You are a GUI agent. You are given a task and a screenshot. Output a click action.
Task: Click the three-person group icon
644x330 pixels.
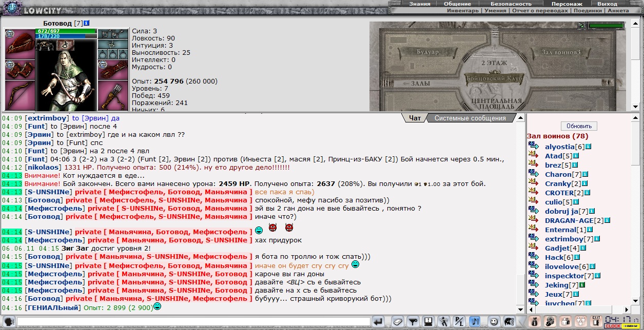[580, 322]
